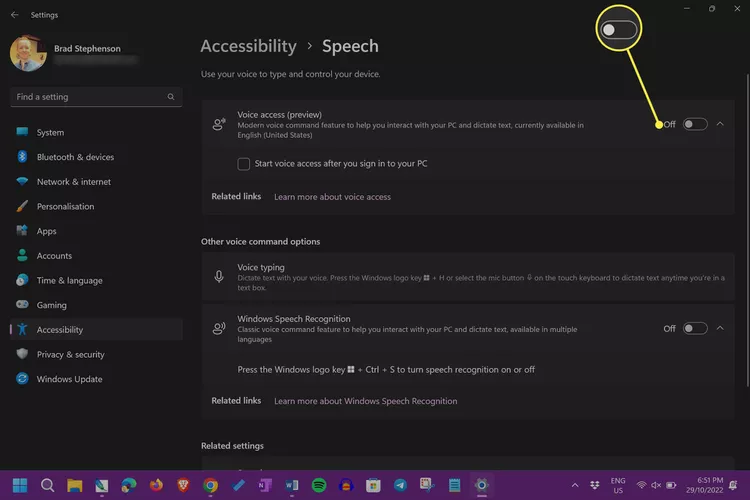
Task: Launch Firefox from the taskbar
Action: [156, 485]
